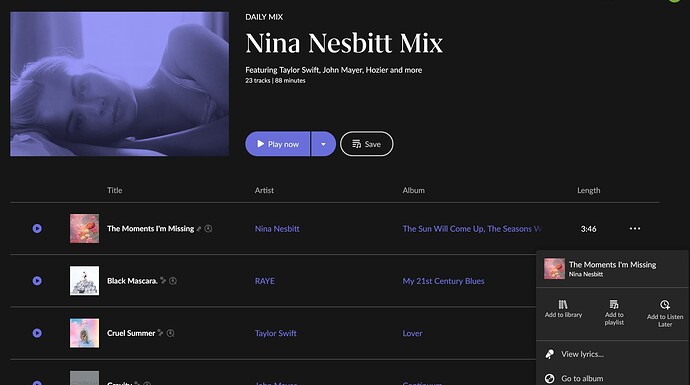The height and width of the screenshot is (385, 690).
Task: Expand the Play now dropdown arrow
Action: tap(323, 144)
